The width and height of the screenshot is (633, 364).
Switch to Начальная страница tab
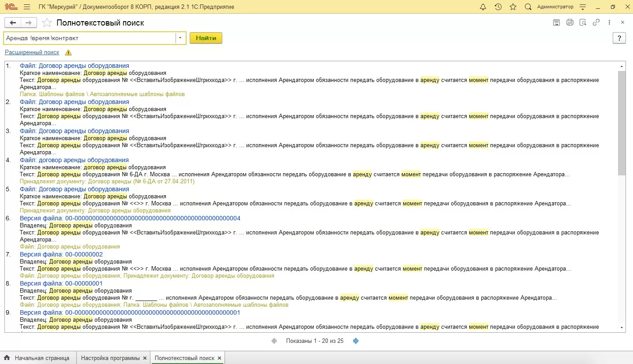[x=41, y=358]
